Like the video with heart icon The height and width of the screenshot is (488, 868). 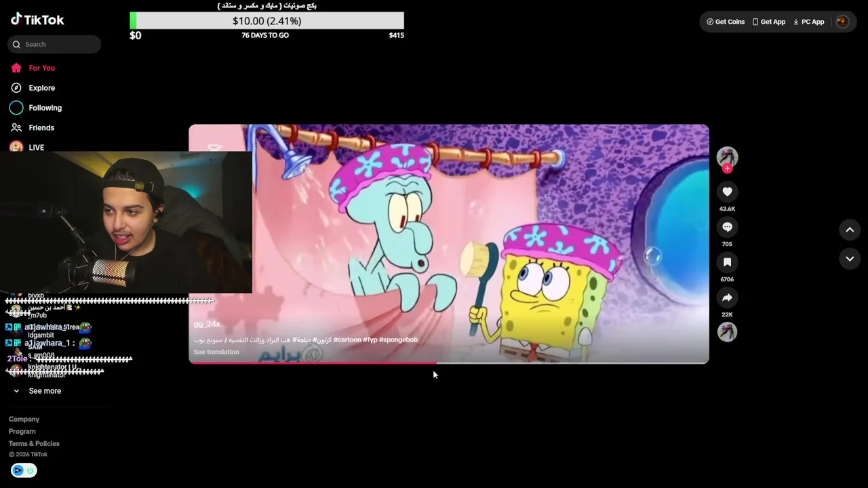click(727, 192)
